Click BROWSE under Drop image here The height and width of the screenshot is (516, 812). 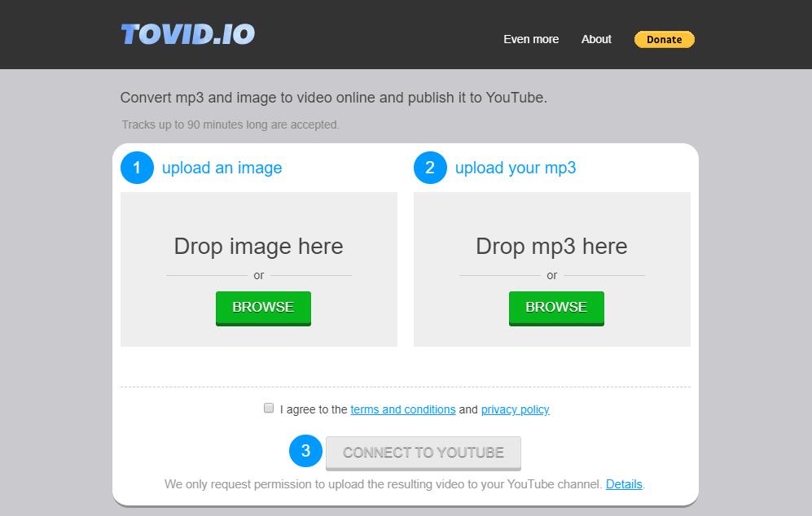click(x=263, y=308)
